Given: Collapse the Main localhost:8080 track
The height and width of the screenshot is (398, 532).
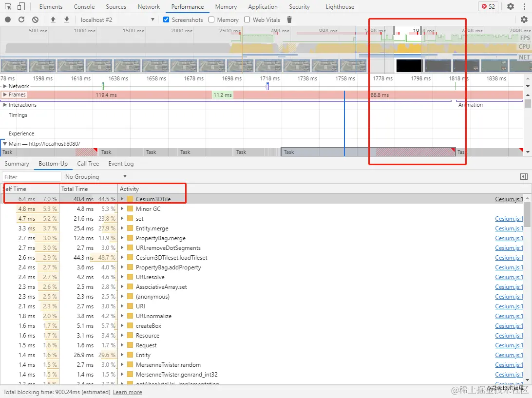Looking at the screenshot, I should [x=5, y=144].
